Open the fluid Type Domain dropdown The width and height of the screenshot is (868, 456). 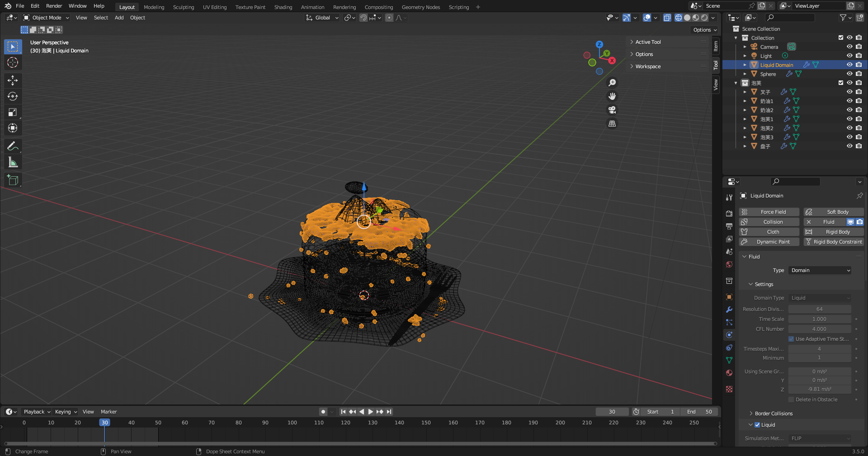pyautogui.click(x=820, y=270)
